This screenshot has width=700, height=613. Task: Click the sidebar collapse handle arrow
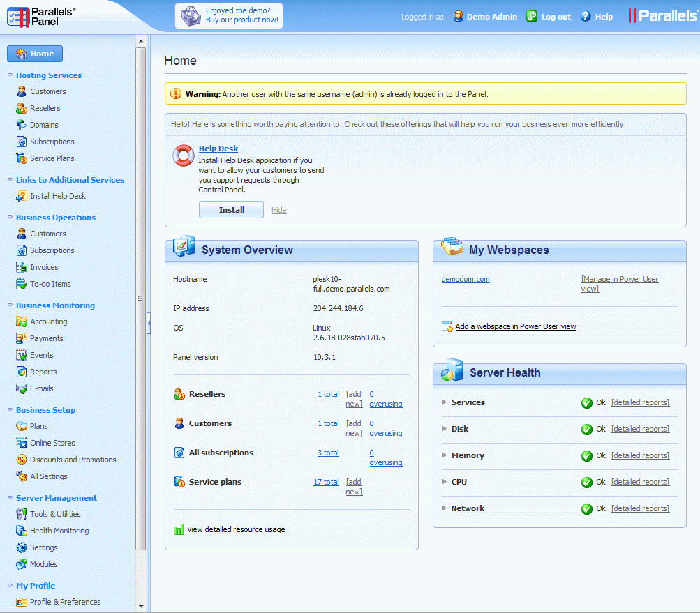[x=148, y=323]
